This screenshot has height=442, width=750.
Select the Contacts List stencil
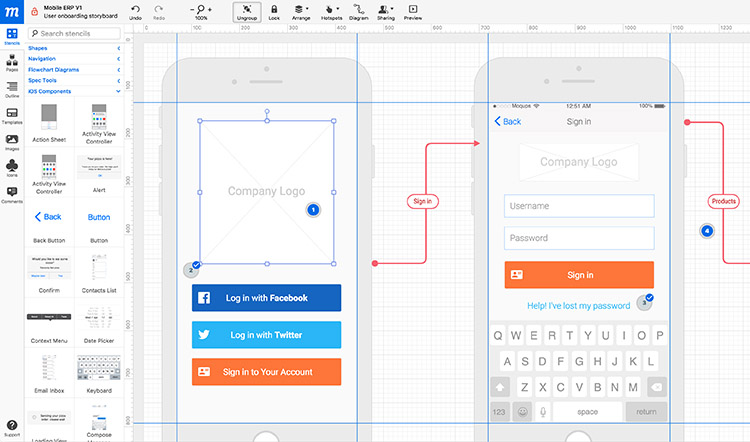(x=99, y=273)
